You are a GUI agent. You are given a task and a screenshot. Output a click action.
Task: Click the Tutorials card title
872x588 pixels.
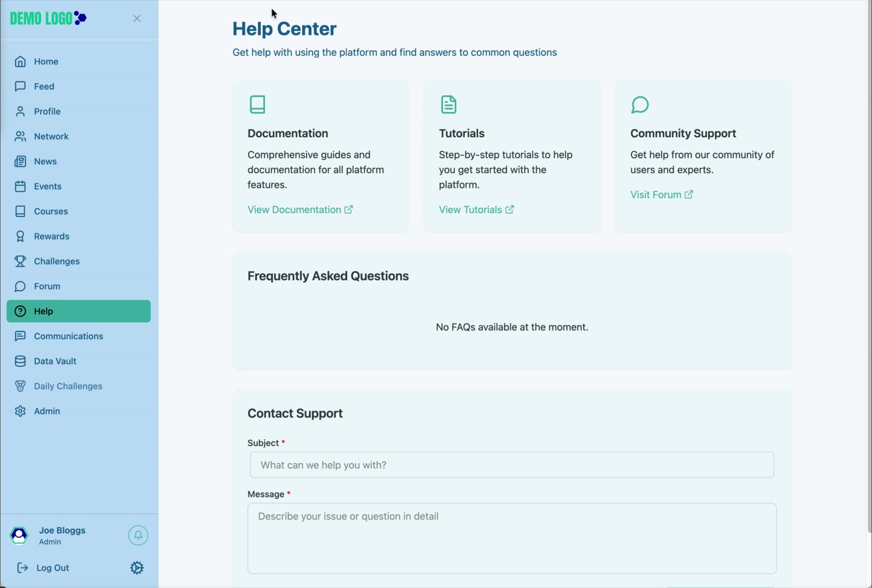pyautogui.click(x=462, y=133)
